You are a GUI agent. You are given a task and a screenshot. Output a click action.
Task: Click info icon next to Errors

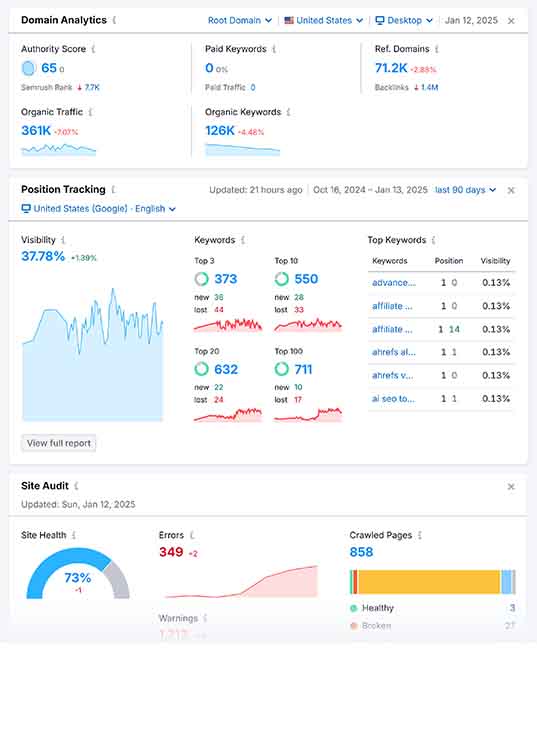click(x=192, y=535)
